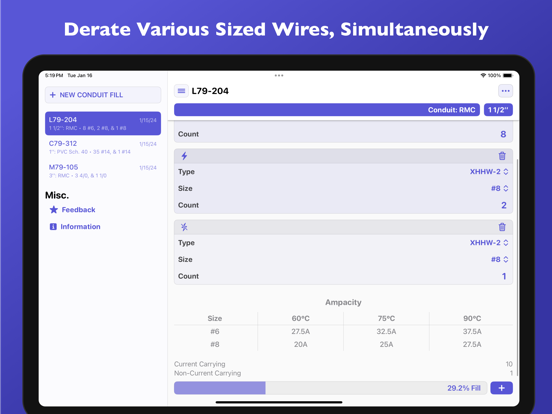Screen dimensions: 552x414
Task: Open Feedback with the star icon
Action: [x=54, y=210]
